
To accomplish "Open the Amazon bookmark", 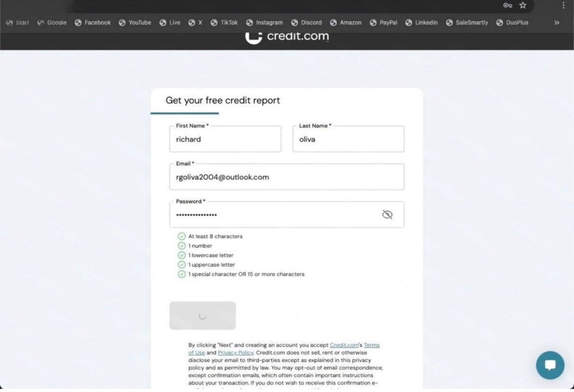I will pyautogui.click(x=346, y=22).
